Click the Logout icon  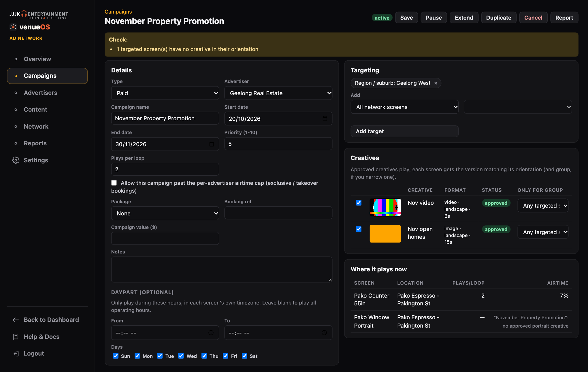click(x=16, y=354)
